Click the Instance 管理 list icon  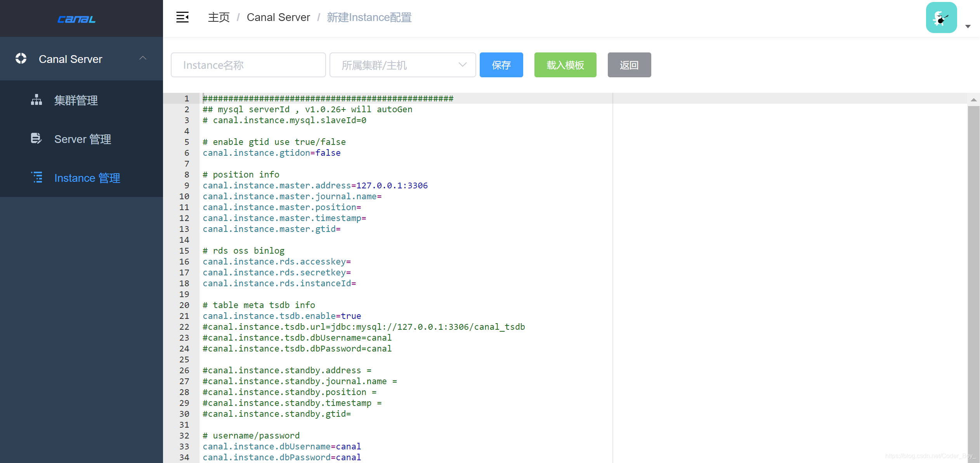36,178
